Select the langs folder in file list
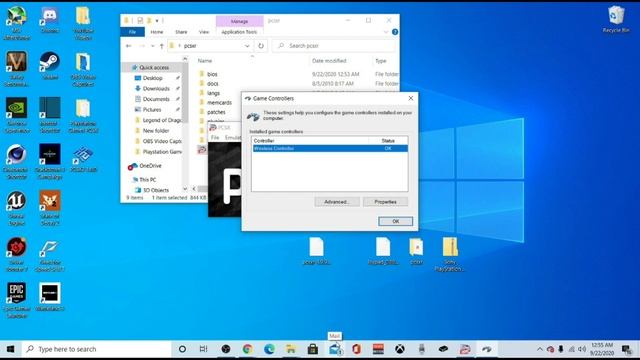This screenshot has width=640, height=360. point(213,93)
